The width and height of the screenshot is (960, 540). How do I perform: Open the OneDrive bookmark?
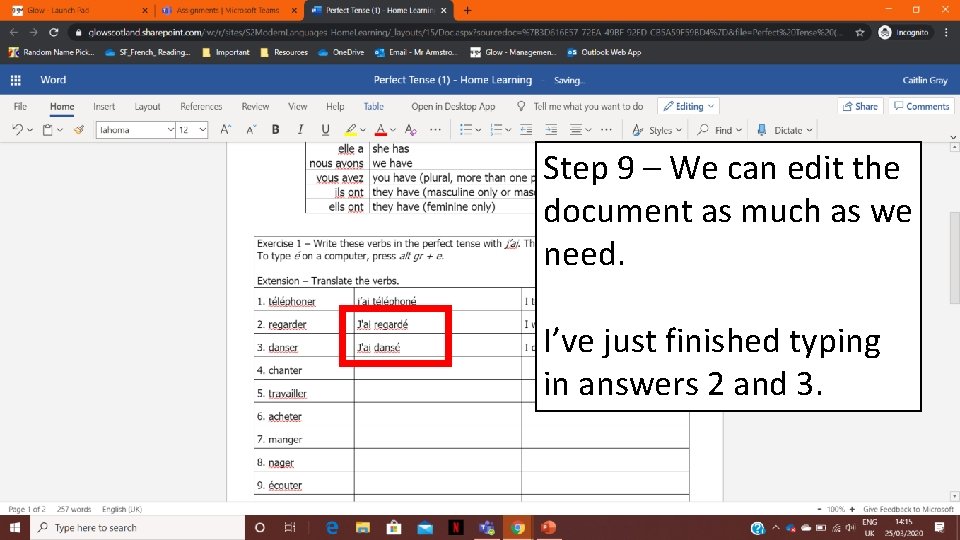(x=341, y=52)
